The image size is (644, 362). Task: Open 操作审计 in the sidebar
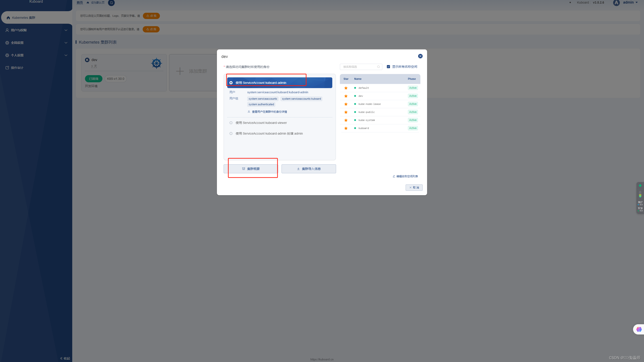point(17,68)
